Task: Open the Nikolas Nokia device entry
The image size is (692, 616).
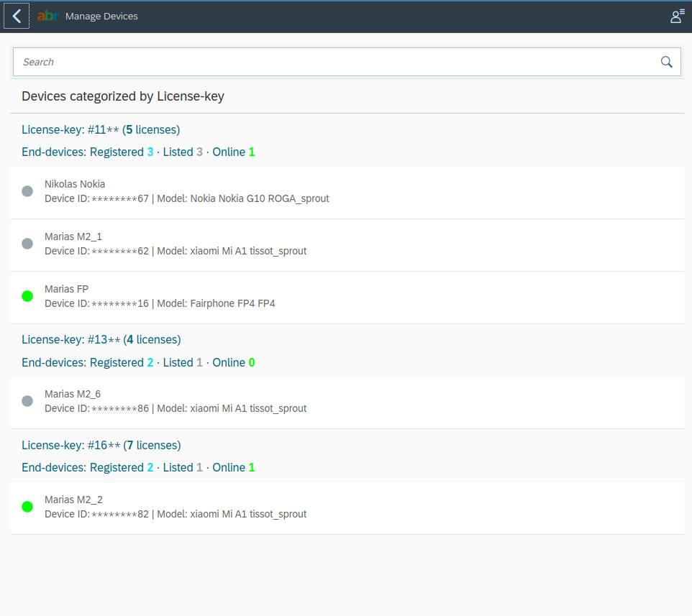Action: point(347,193)
